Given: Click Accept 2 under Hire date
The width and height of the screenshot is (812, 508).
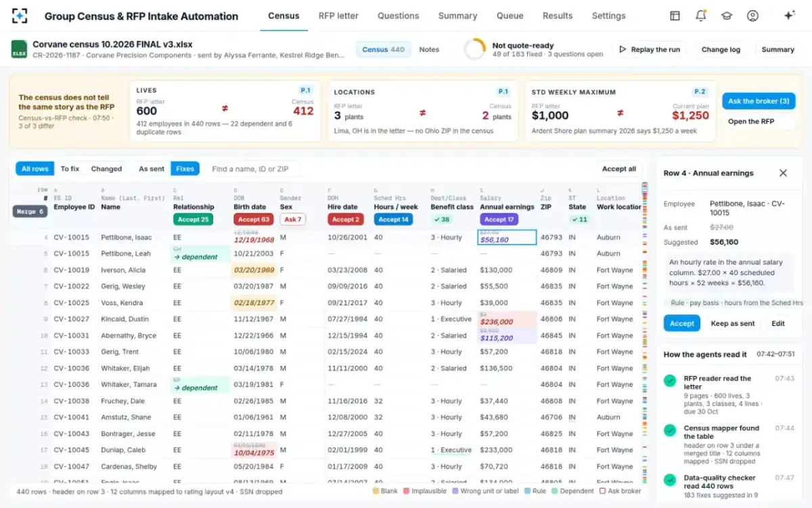Looking at the screenshot, I should tap(345, 219).
